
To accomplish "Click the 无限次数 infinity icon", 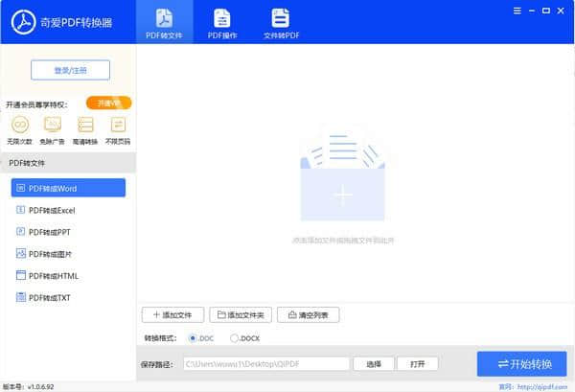I will click(20, 125).
